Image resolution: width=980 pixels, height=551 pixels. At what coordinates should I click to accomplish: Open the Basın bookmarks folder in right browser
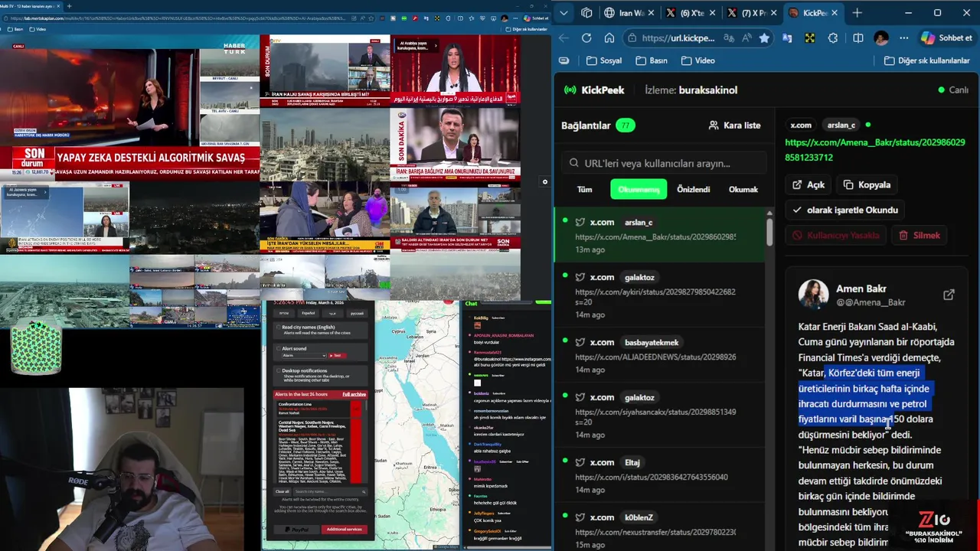(x=652, y=60)
